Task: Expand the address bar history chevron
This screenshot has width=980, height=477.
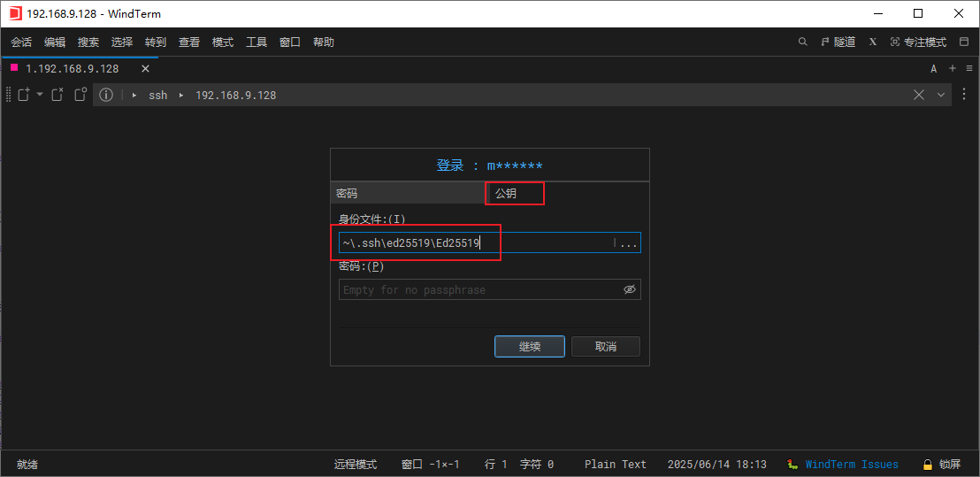Action: (x=941, y=95)
